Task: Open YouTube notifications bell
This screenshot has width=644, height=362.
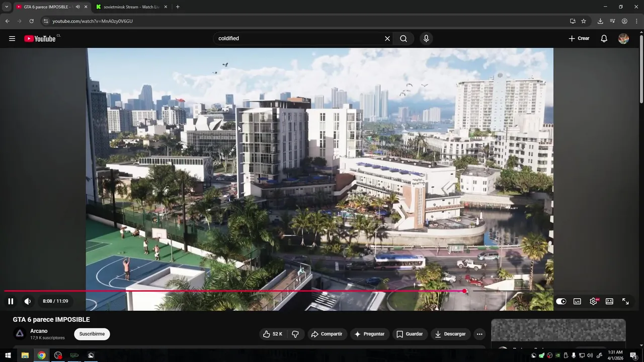Action: [x=604, y=39]
